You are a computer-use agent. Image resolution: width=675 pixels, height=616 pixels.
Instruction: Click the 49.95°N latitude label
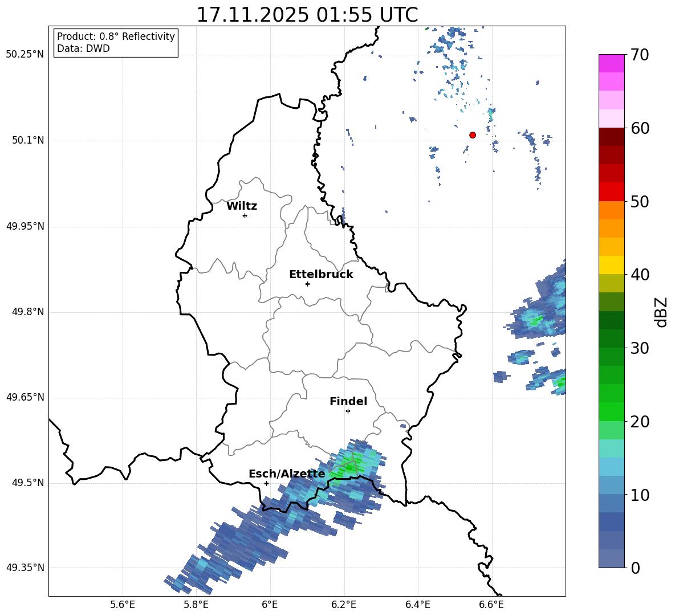[x=25, y=226]
